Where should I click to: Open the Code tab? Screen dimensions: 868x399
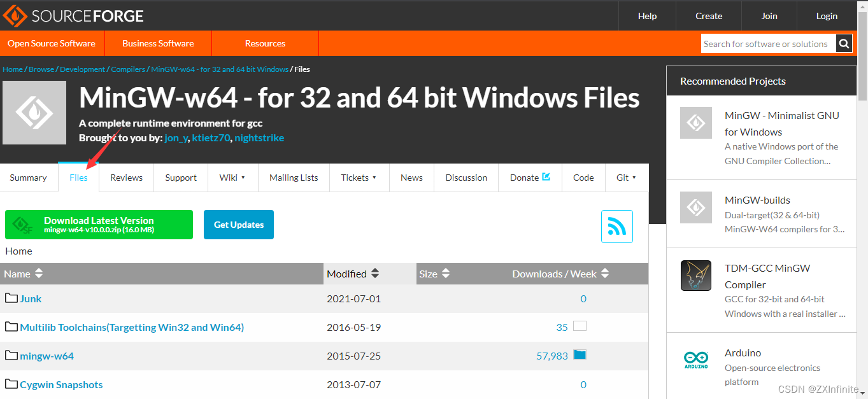coord(583,178)
